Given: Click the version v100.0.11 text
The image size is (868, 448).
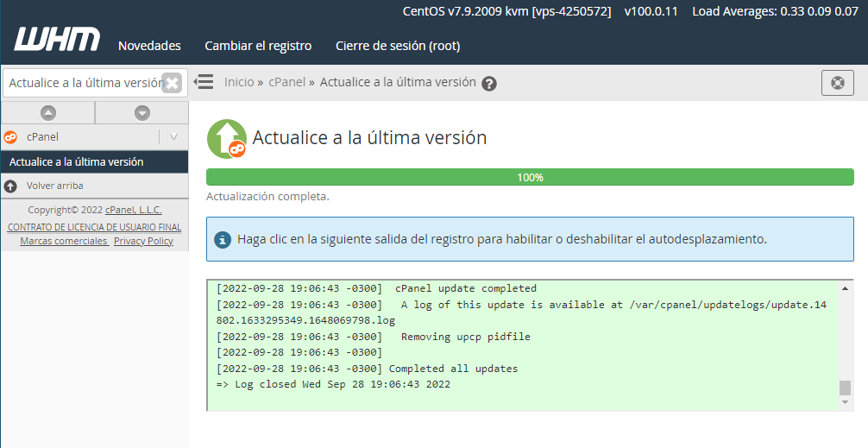Looking at the screenshot, I should click(651, 11).
